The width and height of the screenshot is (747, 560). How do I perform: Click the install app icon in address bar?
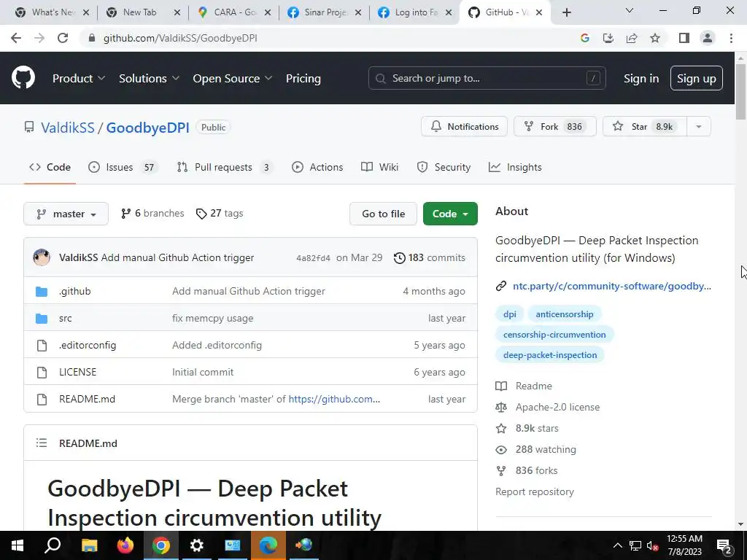point(608,38)
